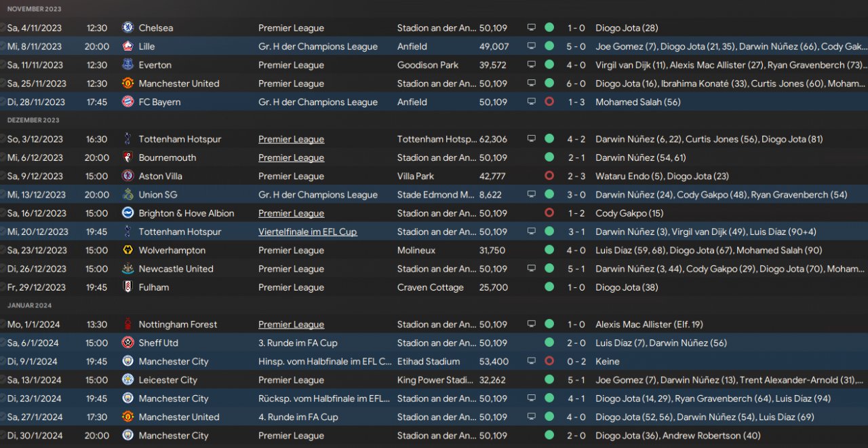Click the red loss indicator on Aston Villa match
The height and width of the screenshot is (448, 868).
pyautogui.click(x=549, y=176)
